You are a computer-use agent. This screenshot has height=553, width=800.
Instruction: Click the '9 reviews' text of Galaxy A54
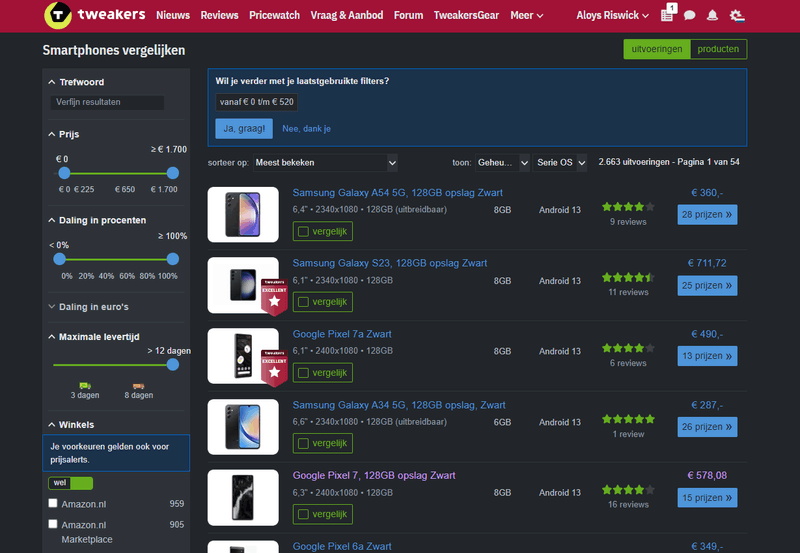628,222
